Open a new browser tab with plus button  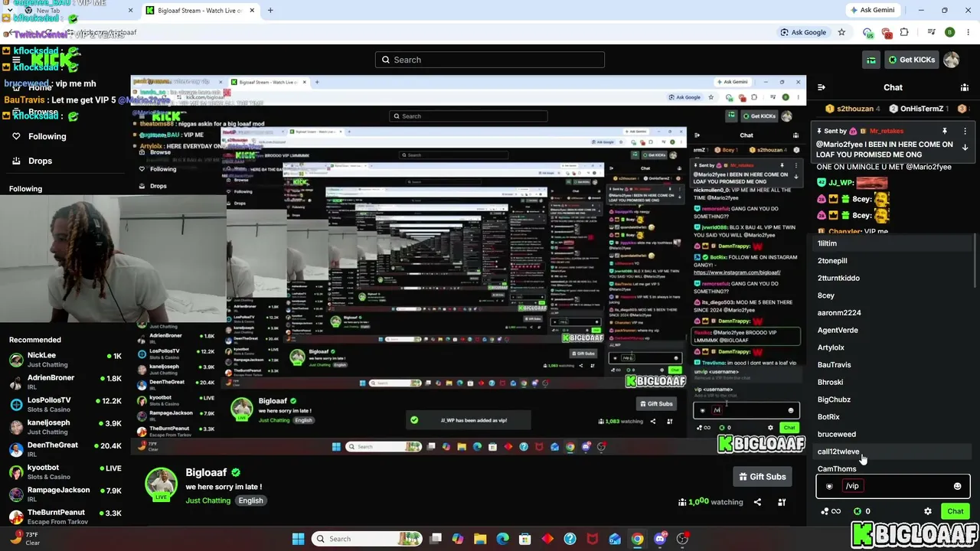pyautogui.click(x=270, y=11)
